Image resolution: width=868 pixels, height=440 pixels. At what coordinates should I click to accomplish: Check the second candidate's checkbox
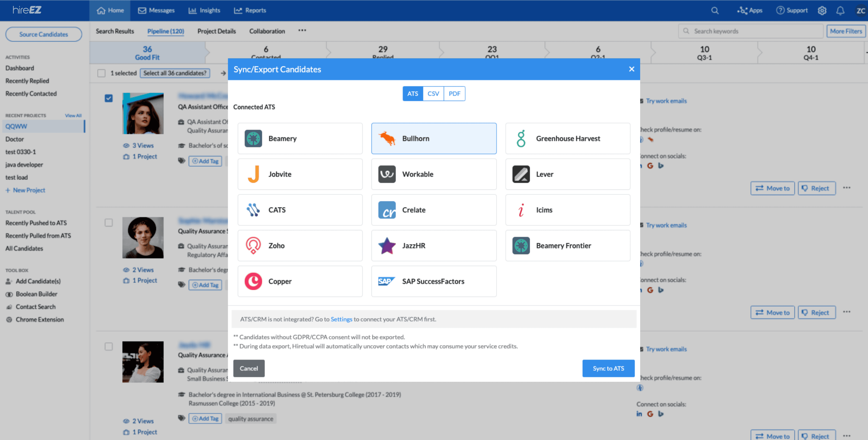click(108, 223)
